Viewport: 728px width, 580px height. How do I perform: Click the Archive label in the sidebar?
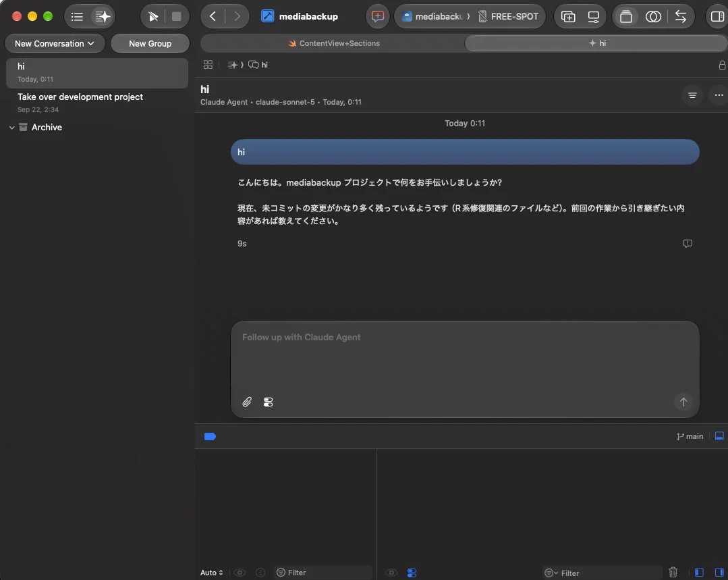pos(47,128)
